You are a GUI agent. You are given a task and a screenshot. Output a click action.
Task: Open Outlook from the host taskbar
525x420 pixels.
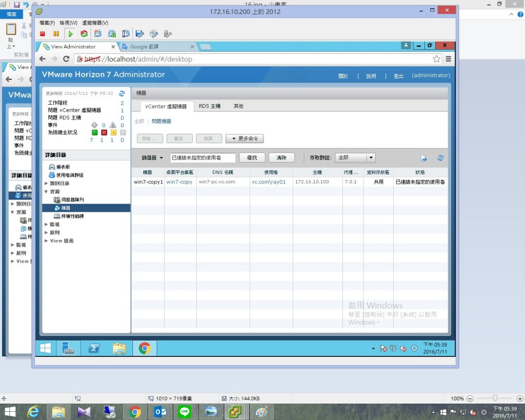(160, 412)
